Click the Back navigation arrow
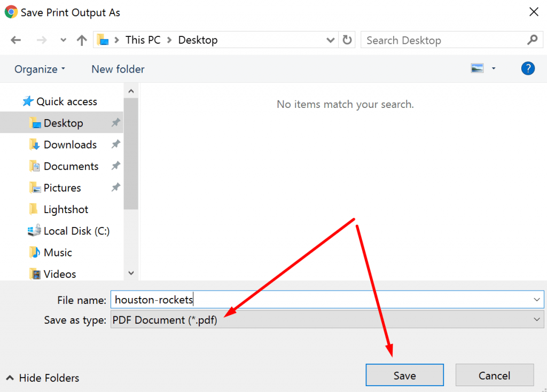This screenshot has height=392, width=547. pos(15,40)
